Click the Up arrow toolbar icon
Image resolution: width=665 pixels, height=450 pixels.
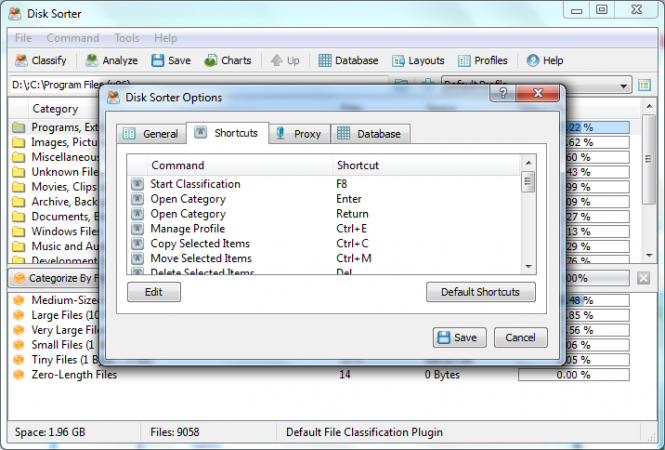tap(277, 61)
